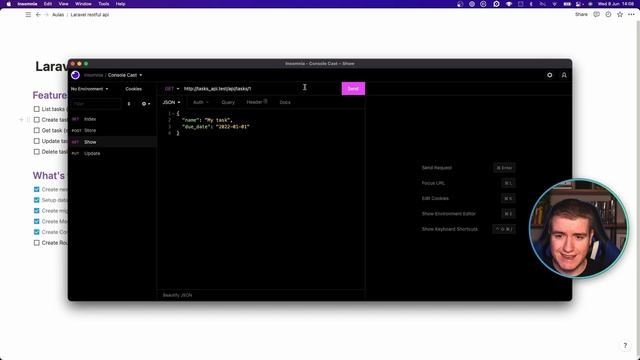The width and height of the screenshot is (640, 360).
Task: Select the PUT Update request
Action: tap(112, 153)
